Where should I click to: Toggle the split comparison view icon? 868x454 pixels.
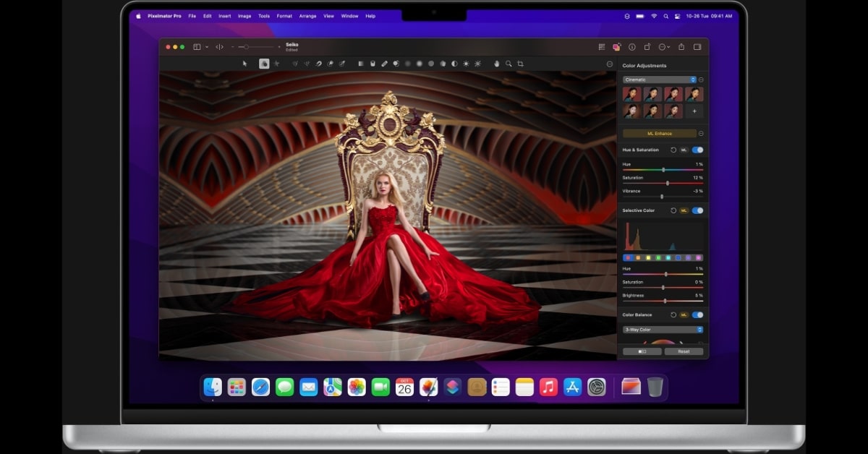pos(220,47)
